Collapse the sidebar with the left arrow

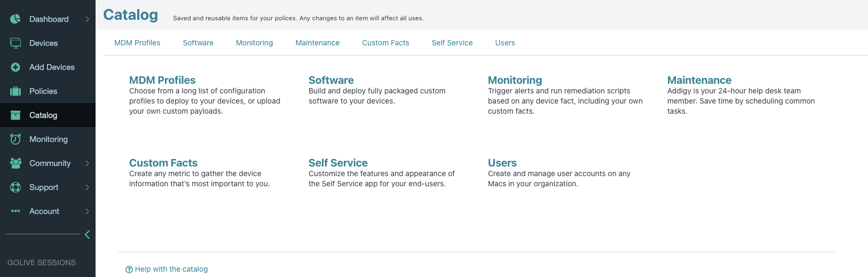pos(88,234)
